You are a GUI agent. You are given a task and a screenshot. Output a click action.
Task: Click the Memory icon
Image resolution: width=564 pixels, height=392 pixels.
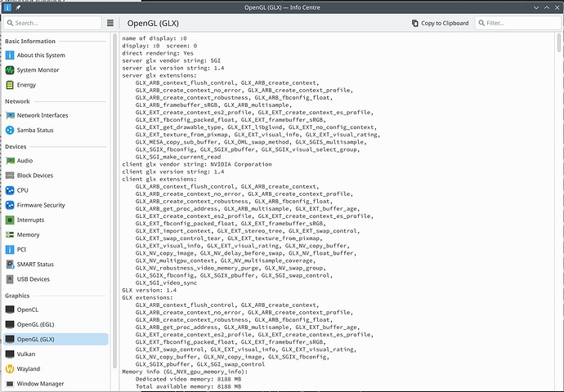10,234
